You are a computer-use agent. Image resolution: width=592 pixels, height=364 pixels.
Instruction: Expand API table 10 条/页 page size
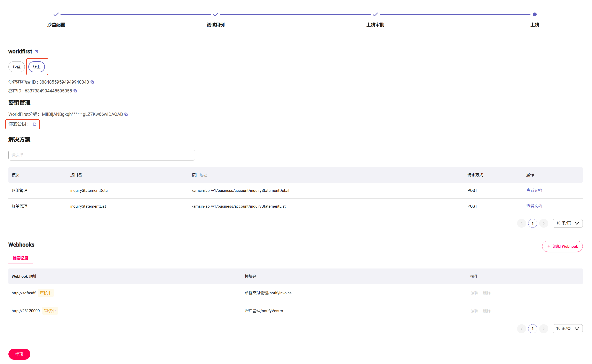(x=567, y=223)
